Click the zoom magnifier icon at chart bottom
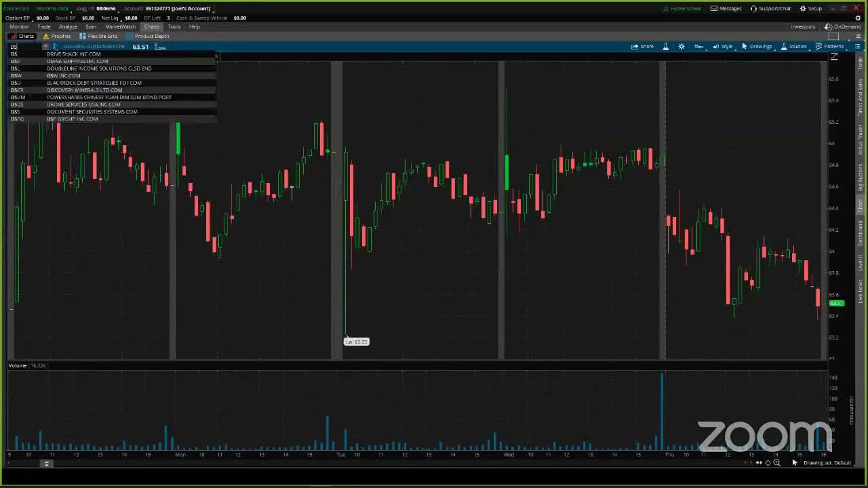868x488 pixels. (x=776, y=463)
